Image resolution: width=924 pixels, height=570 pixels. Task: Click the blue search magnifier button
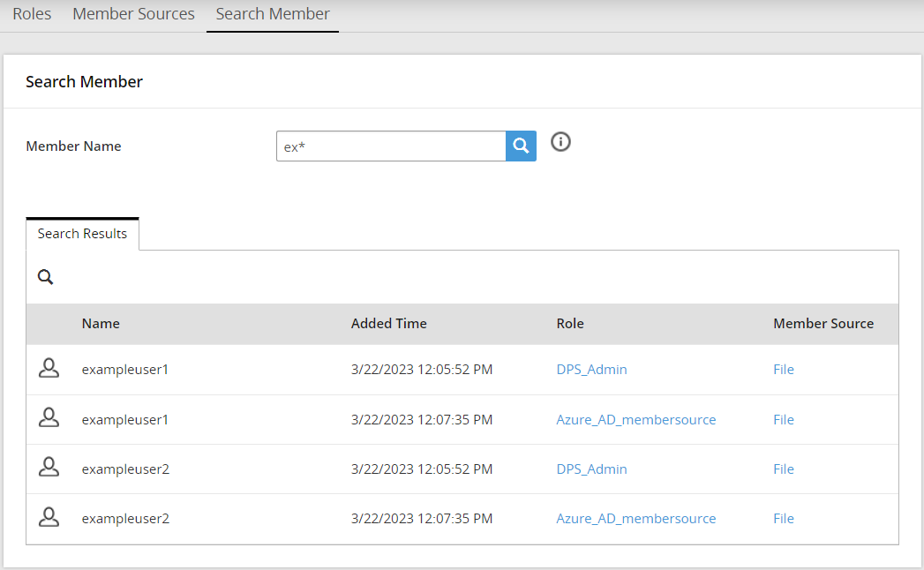click(x=521, y=146)
